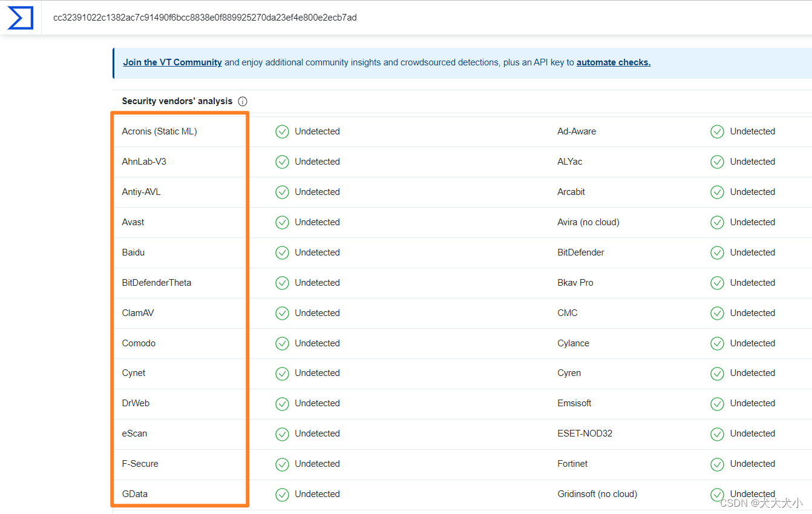Select DrWeb vendor name
812x514 pixels.
[136, 403]
